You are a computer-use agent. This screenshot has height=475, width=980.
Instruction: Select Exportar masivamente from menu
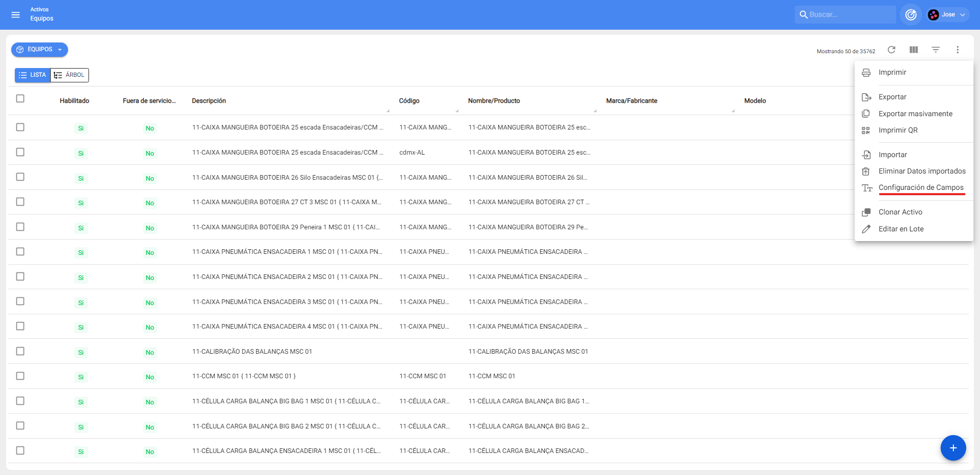(x=915, y=114)
